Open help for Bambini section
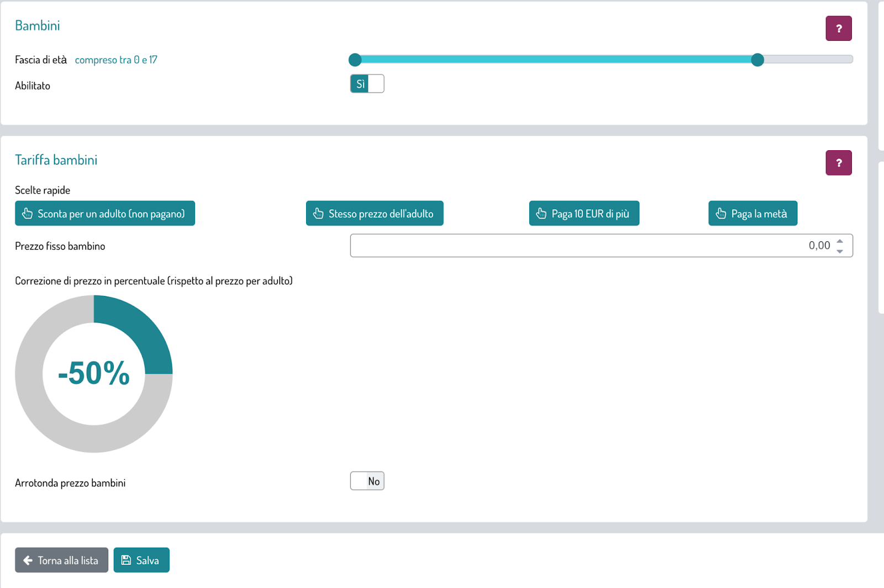 coord(838,28)
